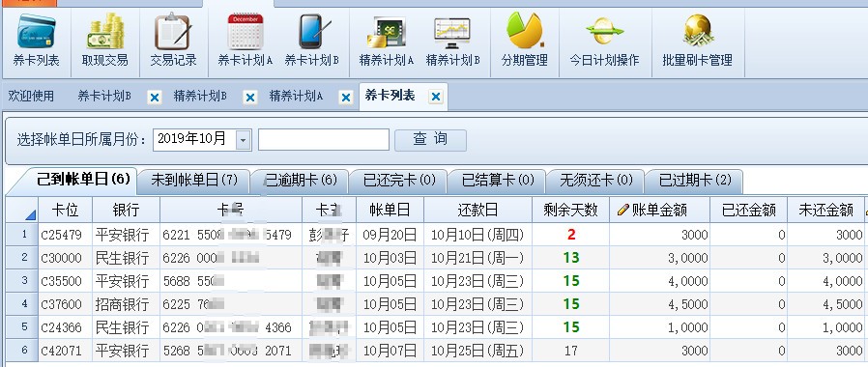Click repayment date 10月25日(周五)
The height and width of the screenshot is (367, 868).
477,351
